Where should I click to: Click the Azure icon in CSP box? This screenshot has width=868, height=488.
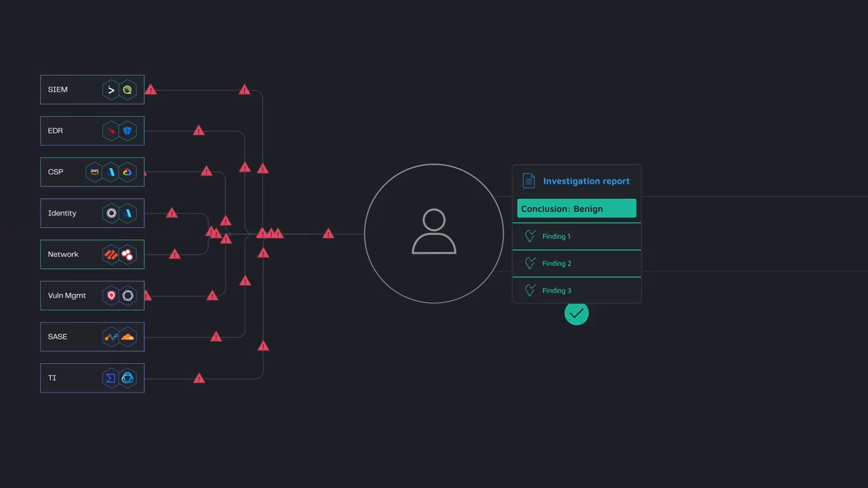(x=111, y=172)
